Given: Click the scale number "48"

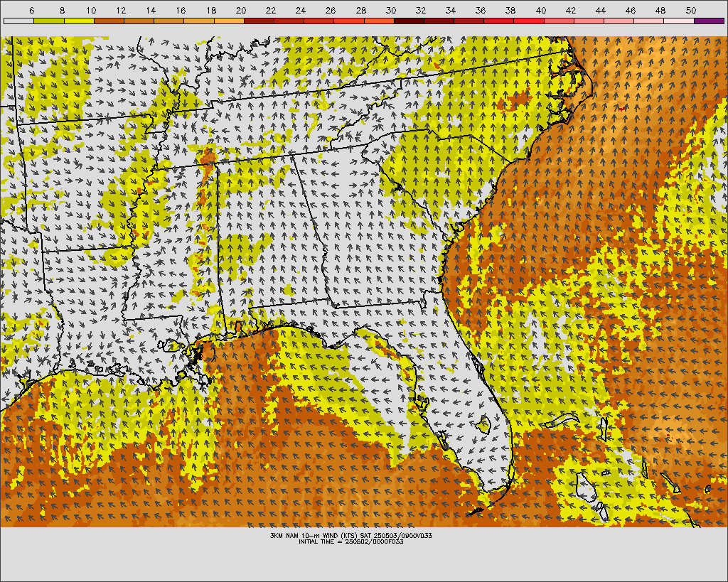Looking at the screenshot, I should pos(660,10).
